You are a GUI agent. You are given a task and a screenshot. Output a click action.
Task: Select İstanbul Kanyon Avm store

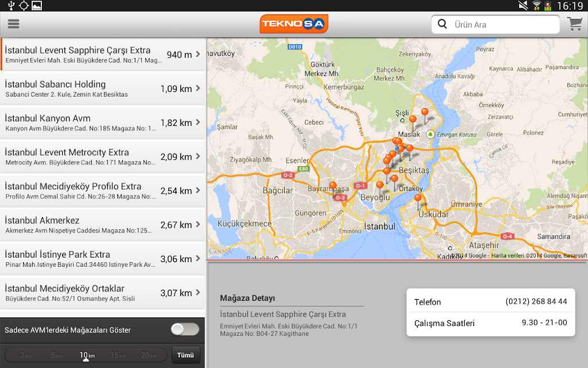[103, 123]
